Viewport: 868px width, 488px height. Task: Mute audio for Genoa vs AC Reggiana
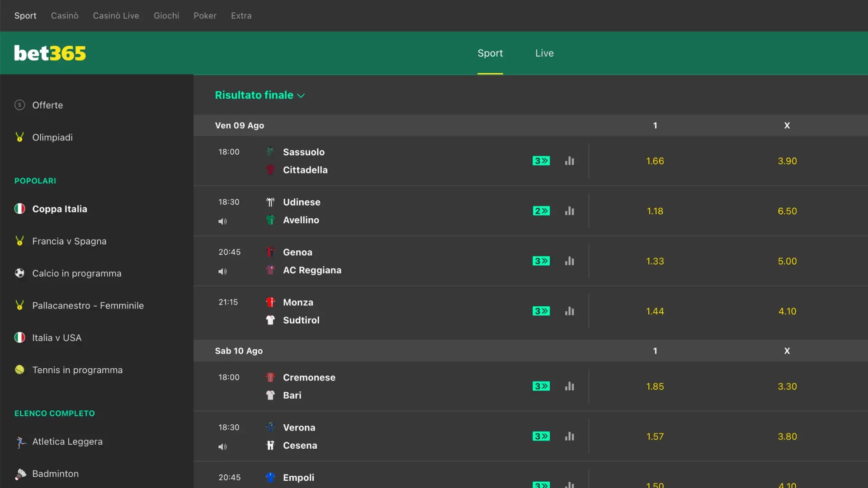(222, 272)
